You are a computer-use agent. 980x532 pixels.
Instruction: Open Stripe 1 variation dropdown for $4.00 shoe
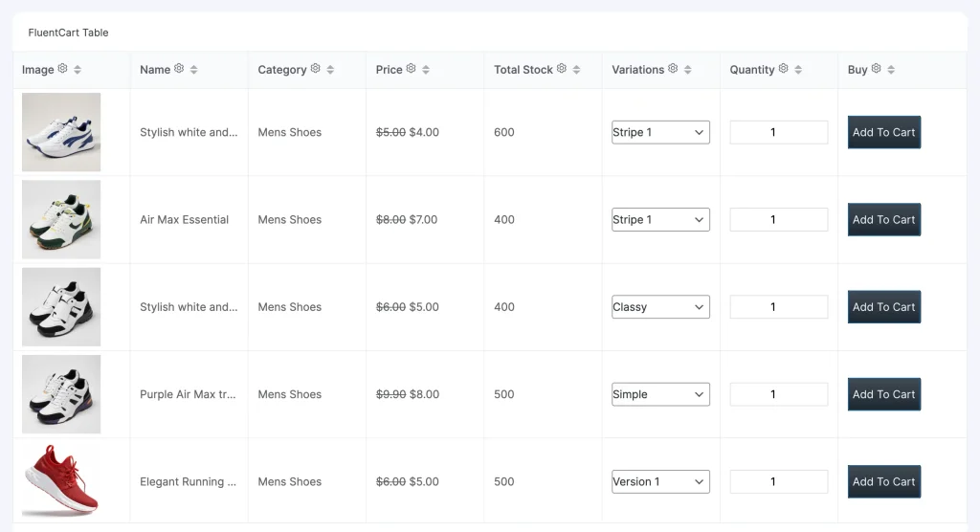click(x=660, y=133)
